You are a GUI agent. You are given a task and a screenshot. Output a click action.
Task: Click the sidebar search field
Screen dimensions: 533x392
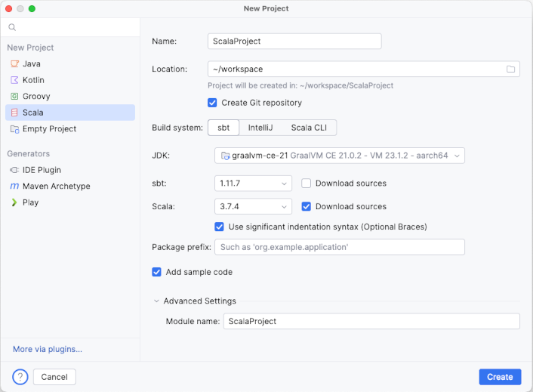click(70, 27)
